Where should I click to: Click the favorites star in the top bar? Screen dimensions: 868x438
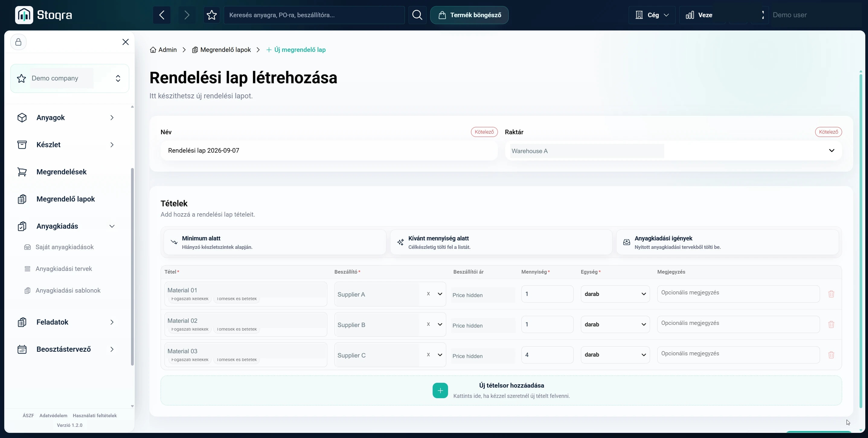coord(212,15)
